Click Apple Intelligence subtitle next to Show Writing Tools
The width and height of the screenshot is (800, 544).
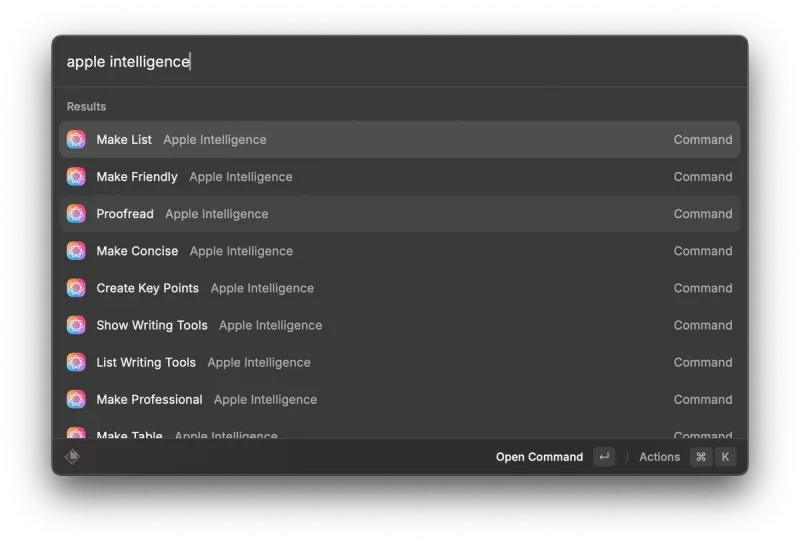point(270,326)
